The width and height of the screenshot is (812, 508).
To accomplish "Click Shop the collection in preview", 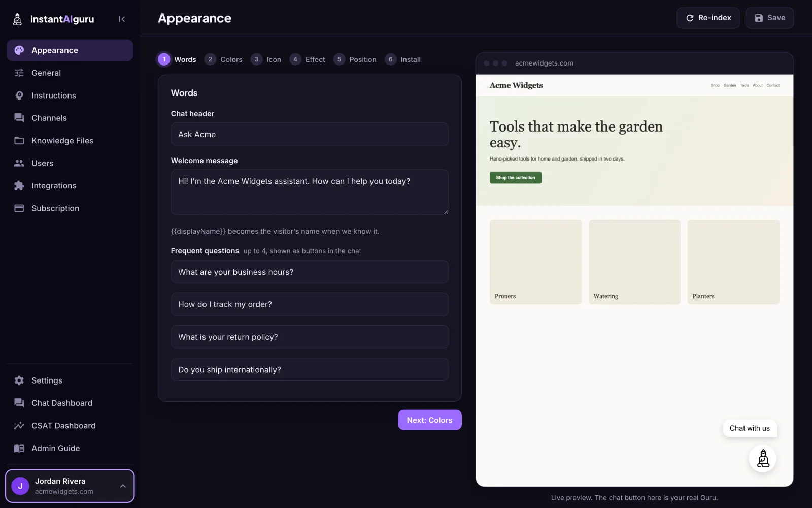I will 516,178.
